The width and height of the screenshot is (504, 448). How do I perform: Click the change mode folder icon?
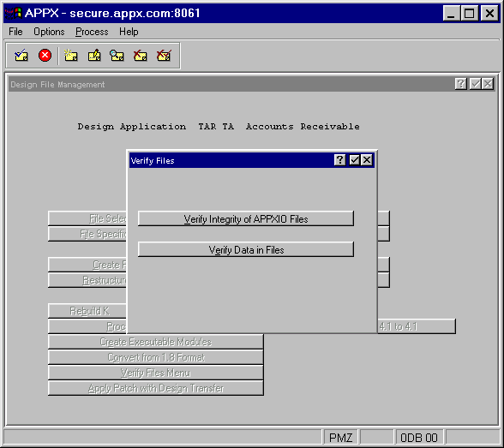(x=94, y=55)
